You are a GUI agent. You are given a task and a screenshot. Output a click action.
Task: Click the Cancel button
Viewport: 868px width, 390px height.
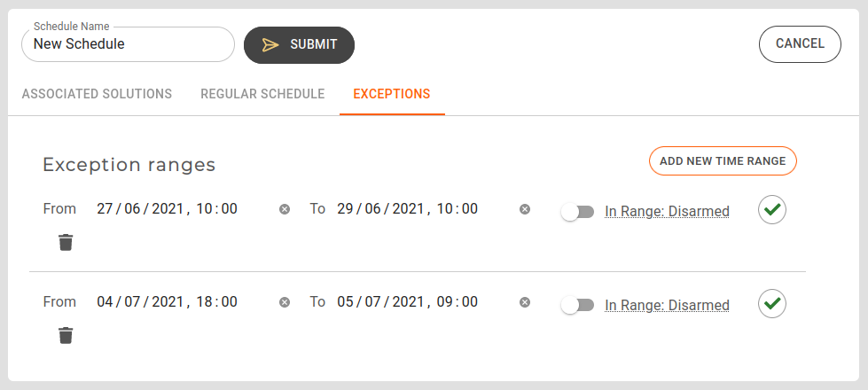tap(800, 43)
